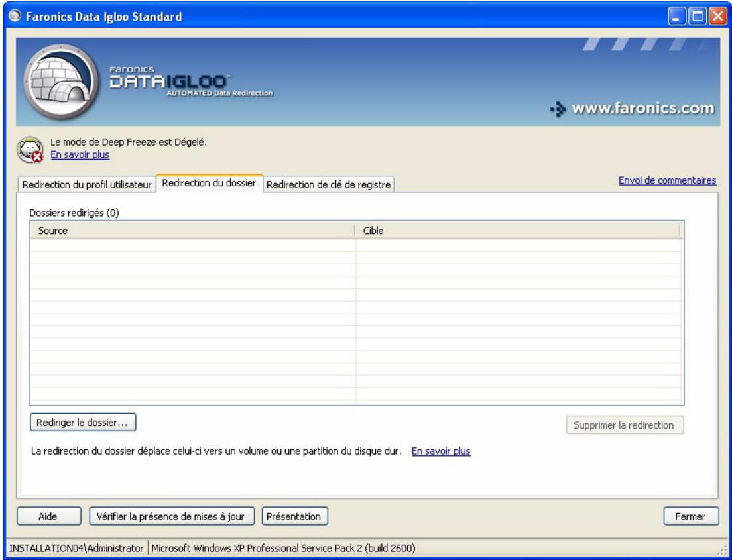Image resolution: width=732 pixels, height=560 pixels.
Task: Minimize the Faronics Data Igloo window
Action: [x=677, y=17]
